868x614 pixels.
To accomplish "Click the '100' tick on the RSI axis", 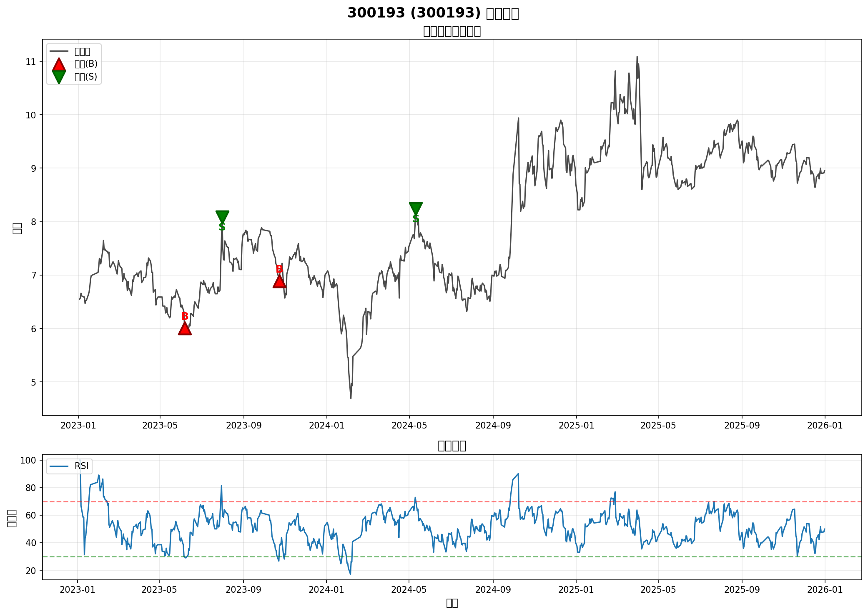I will [28, 460].
